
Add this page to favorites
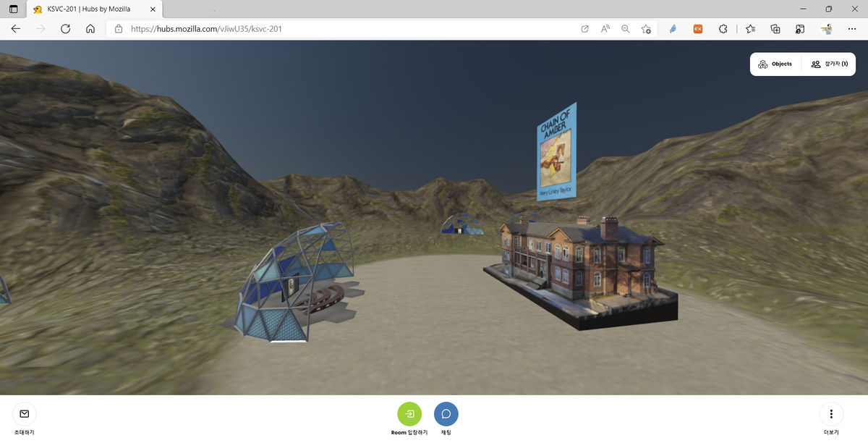coord(646,29)
